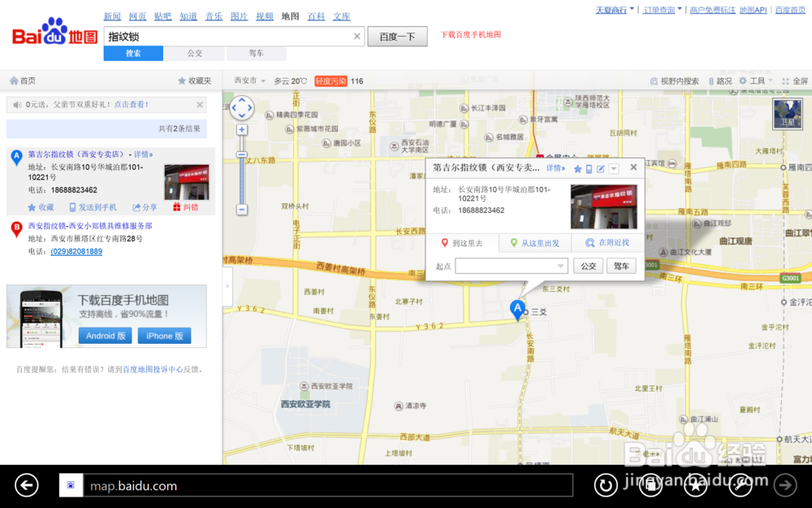Open the 贴吧 top navigation link
This screenshot has height=508, width=812.
point(162,16)
